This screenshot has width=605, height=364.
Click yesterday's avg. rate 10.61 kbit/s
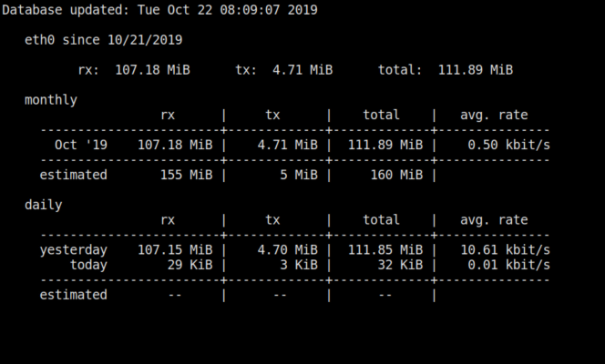[x=506, y=250]
